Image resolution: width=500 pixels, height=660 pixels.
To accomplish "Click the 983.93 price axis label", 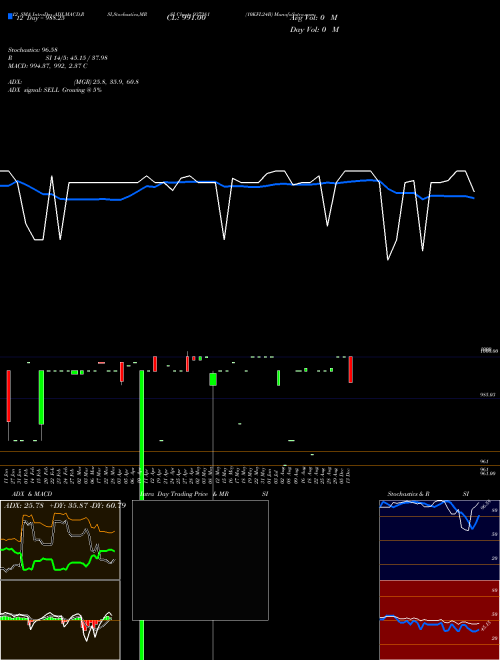I will pos(488,395).
